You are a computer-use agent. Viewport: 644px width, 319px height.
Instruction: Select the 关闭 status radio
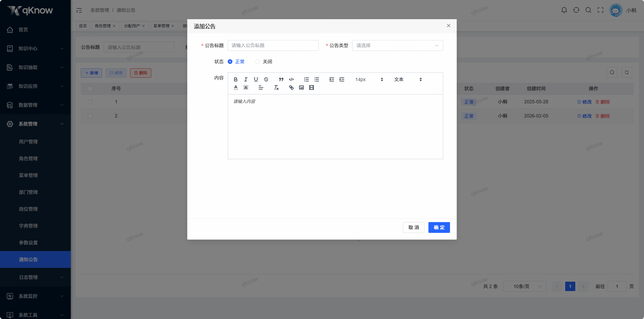click(x=258, y=62)
